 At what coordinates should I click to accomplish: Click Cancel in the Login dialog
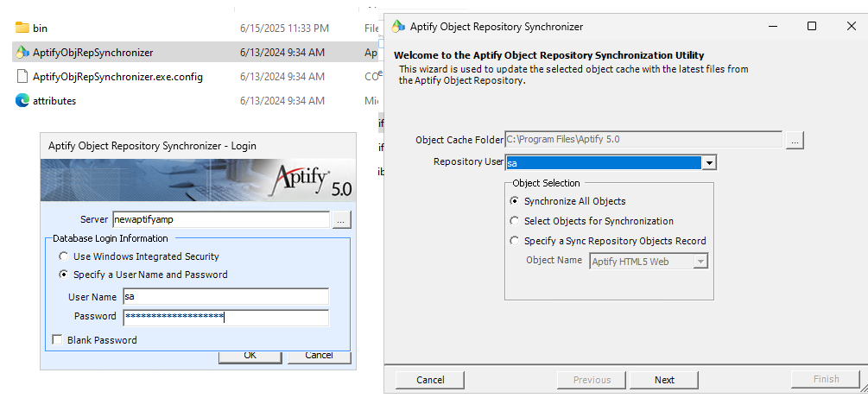pos(319,356)
